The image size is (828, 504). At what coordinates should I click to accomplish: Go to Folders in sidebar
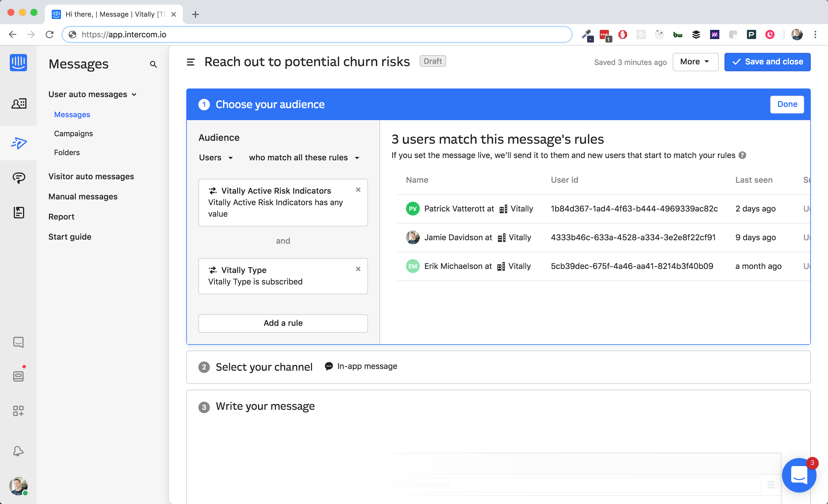tap(67, 153)
